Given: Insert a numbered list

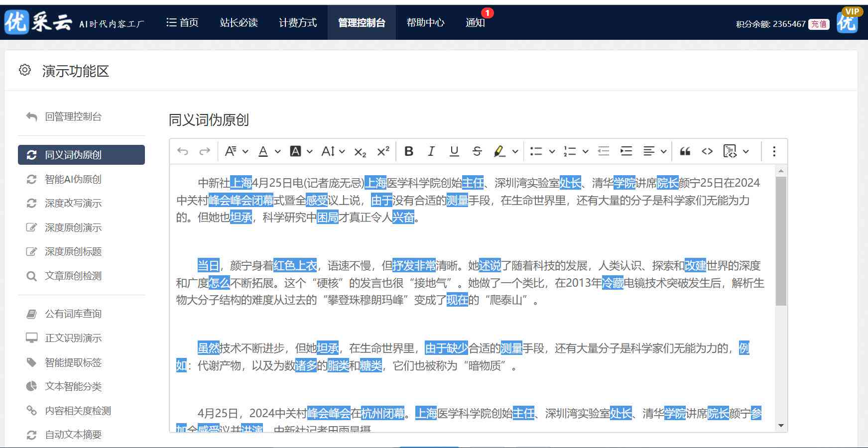Looking at the screenshot, I should point(570,151).
